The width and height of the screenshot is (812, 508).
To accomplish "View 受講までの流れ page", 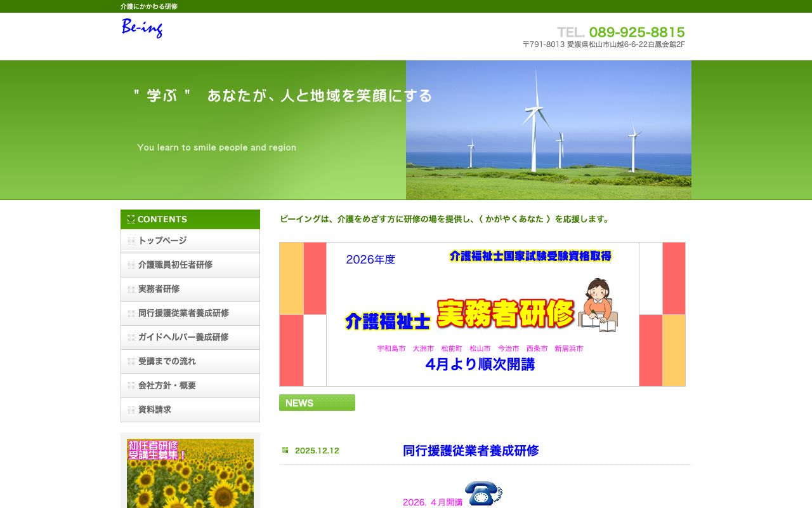I will point(167,361).
